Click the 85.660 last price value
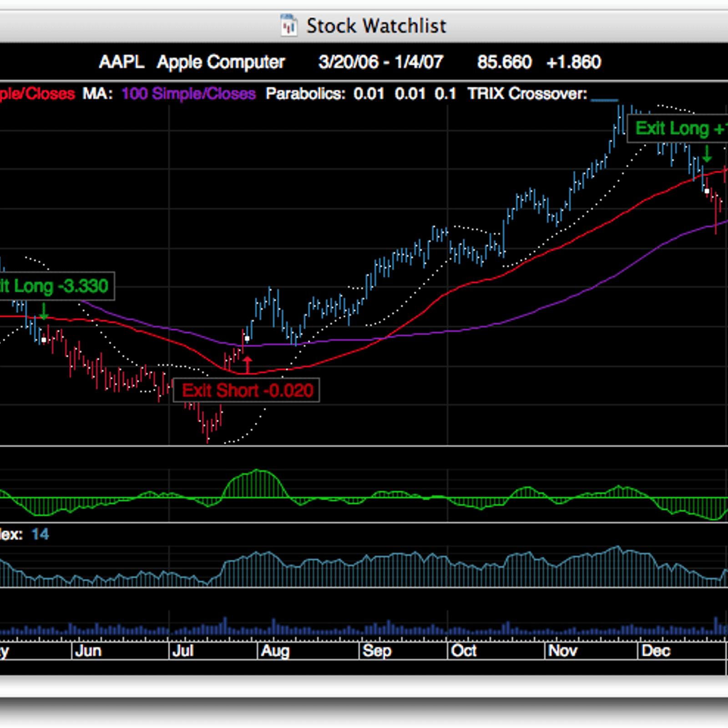 (x=504, y=62)
